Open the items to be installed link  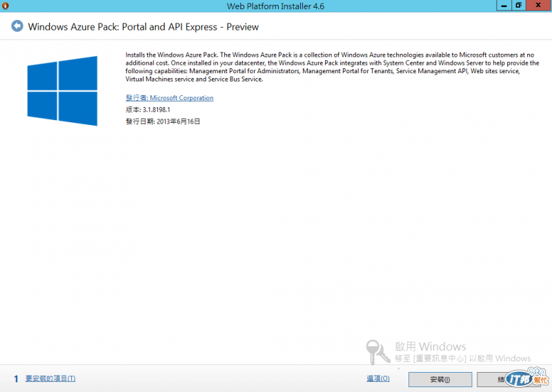tap(50, 379)
